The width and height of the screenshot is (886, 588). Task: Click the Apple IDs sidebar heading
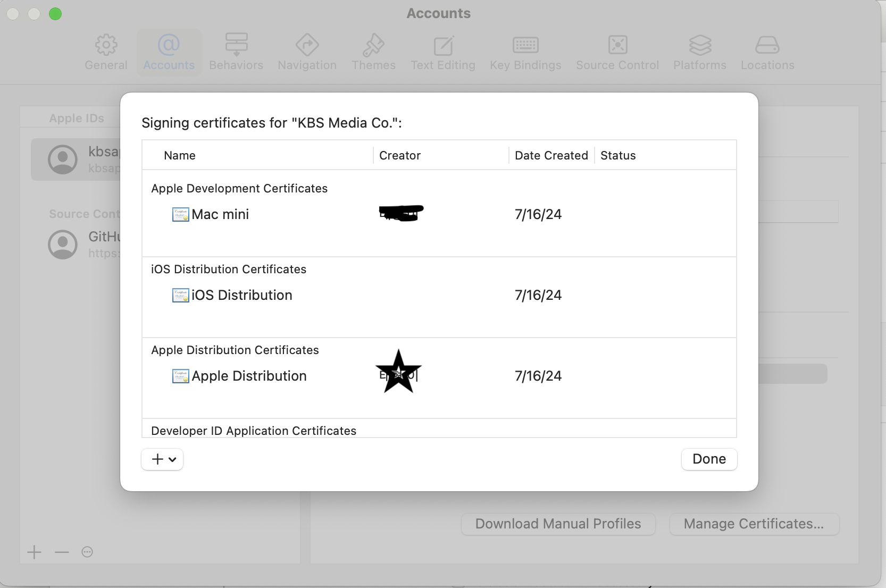coord(77,119)
